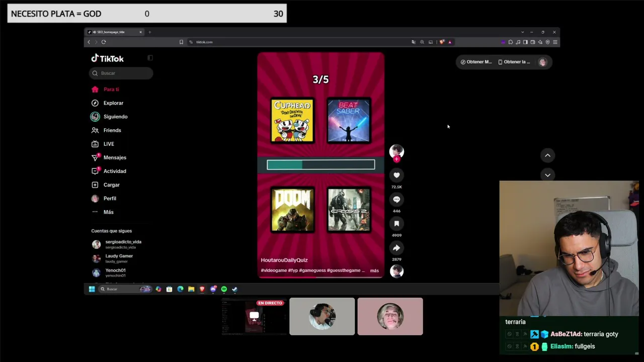This screenshot has width=644, height=362.
Task: Open the Yenoch01 followed account
Action: click(x=109, y=272)
